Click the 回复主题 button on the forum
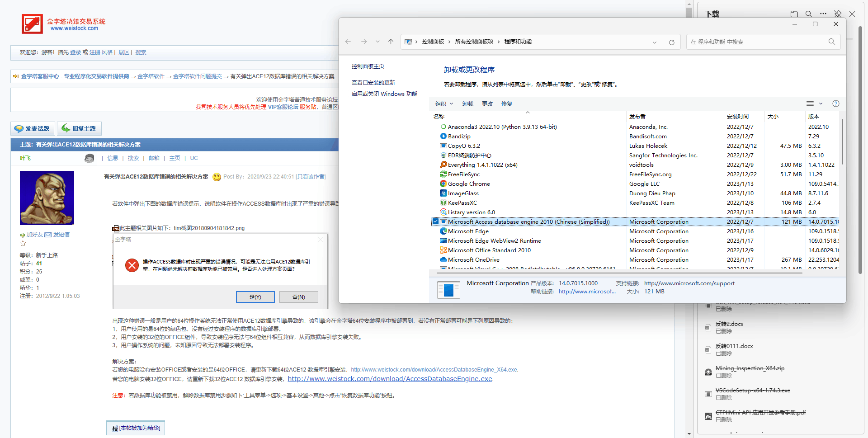The image size is (868, 438). (79, 129)
